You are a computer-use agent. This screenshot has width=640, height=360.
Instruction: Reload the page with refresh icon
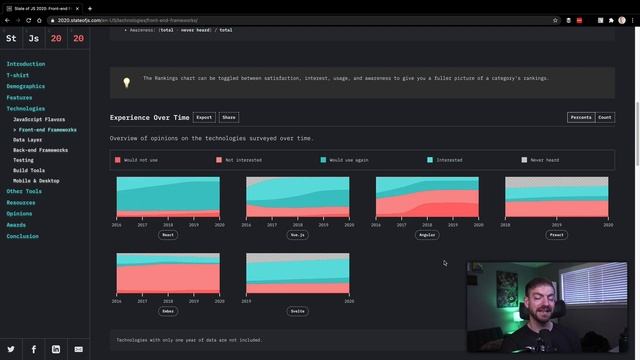coord(29,20)
